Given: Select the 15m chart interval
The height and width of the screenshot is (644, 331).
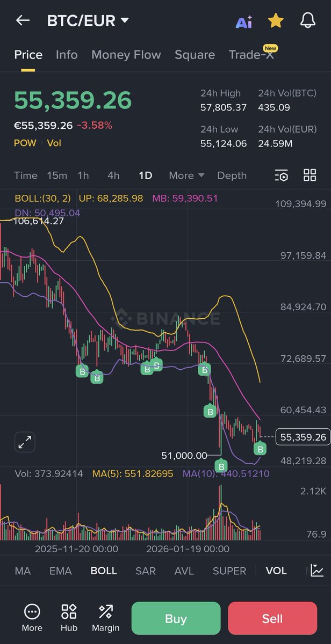Looking at the screenshot, I should (57, 175).
